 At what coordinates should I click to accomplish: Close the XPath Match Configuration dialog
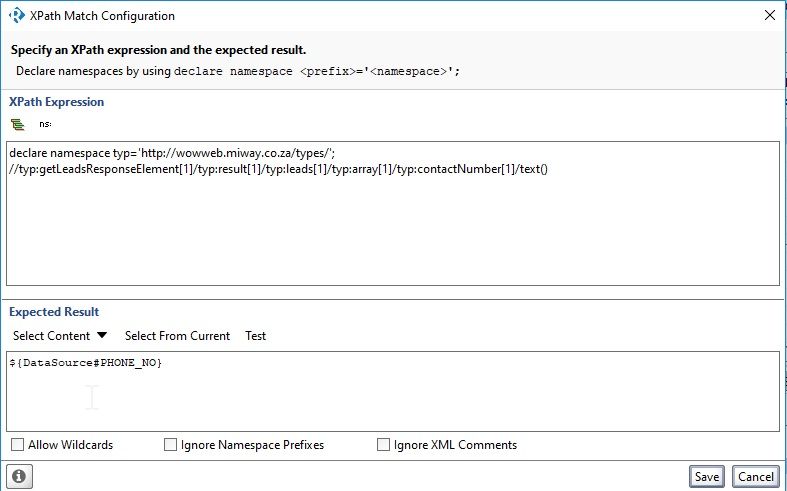[768, 16]
